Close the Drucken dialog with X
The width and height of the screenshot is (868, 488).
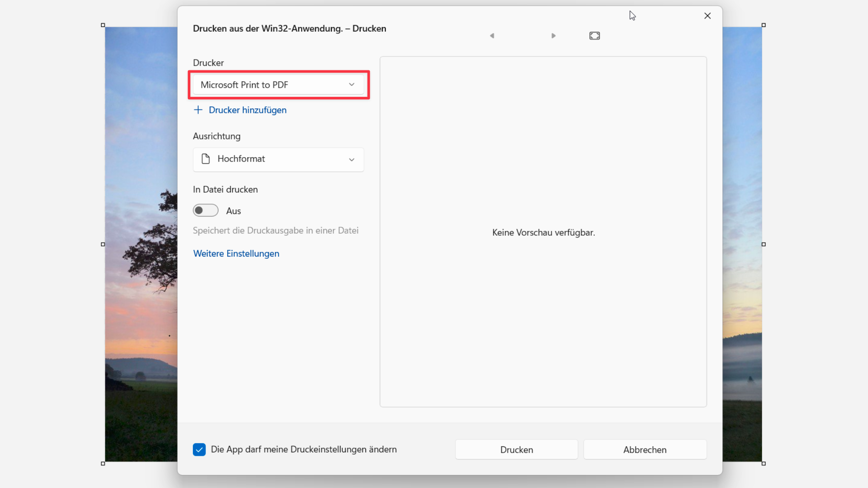(x=707, y=16)
